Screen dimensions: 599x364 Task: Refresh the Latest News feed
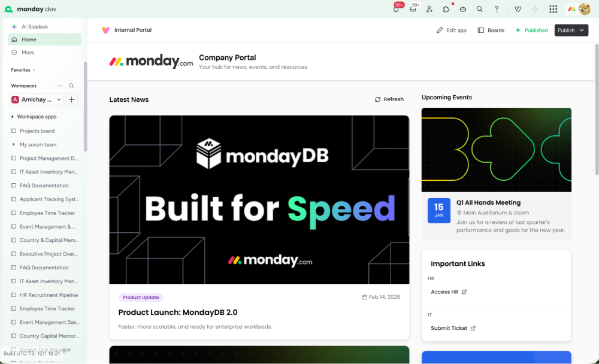pos(389,99)
